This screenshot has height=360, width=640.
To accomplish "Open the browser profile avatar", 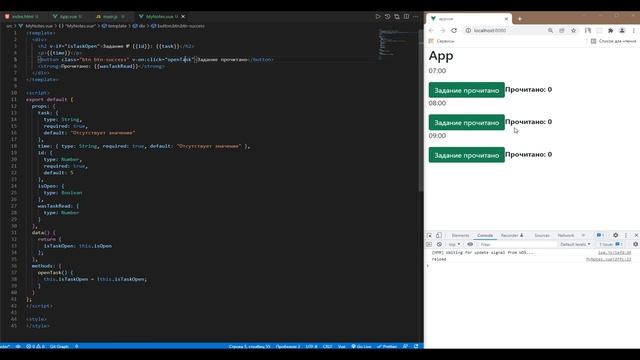I will [x=622, y=31].
